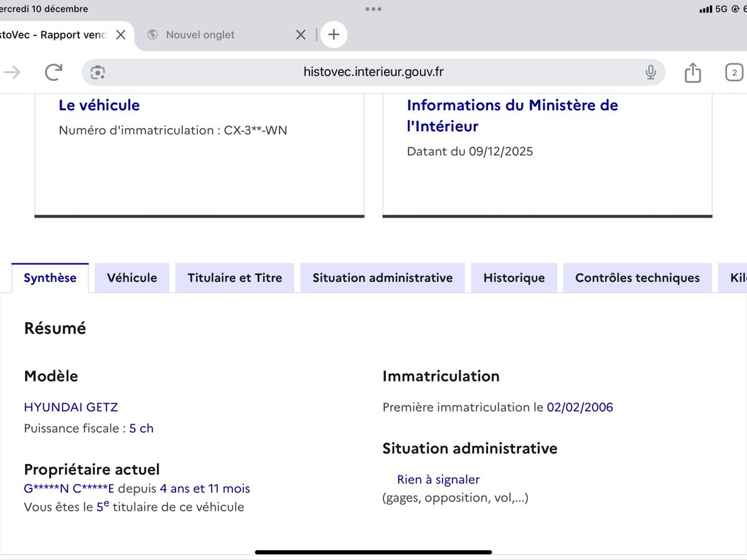Select the 5 ch fiscal power value

tap(141, 428)
